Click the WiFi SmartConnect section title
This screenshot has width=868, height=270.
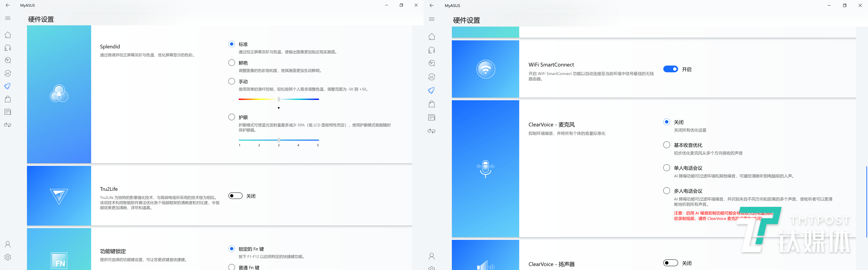[x=551, y=65]
